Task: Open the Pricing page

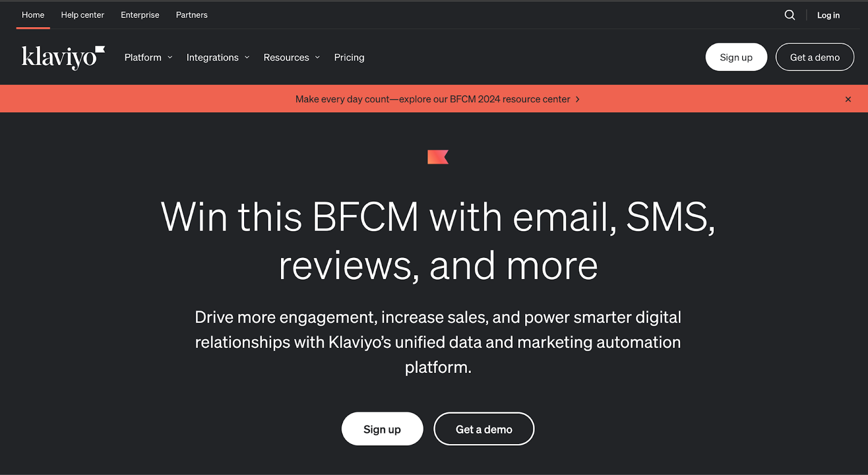Action: (349, 58)
